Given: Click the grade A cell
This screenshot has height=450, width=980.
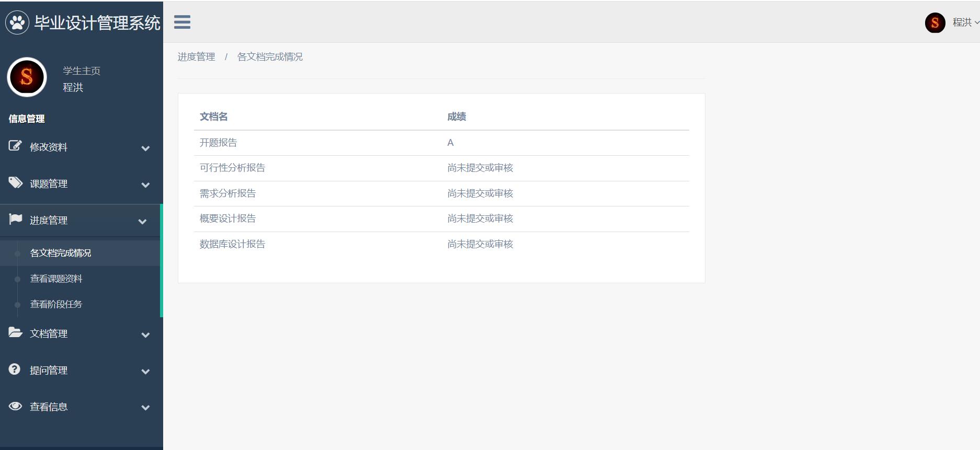Looking at the screenshot, I should 450,143.
